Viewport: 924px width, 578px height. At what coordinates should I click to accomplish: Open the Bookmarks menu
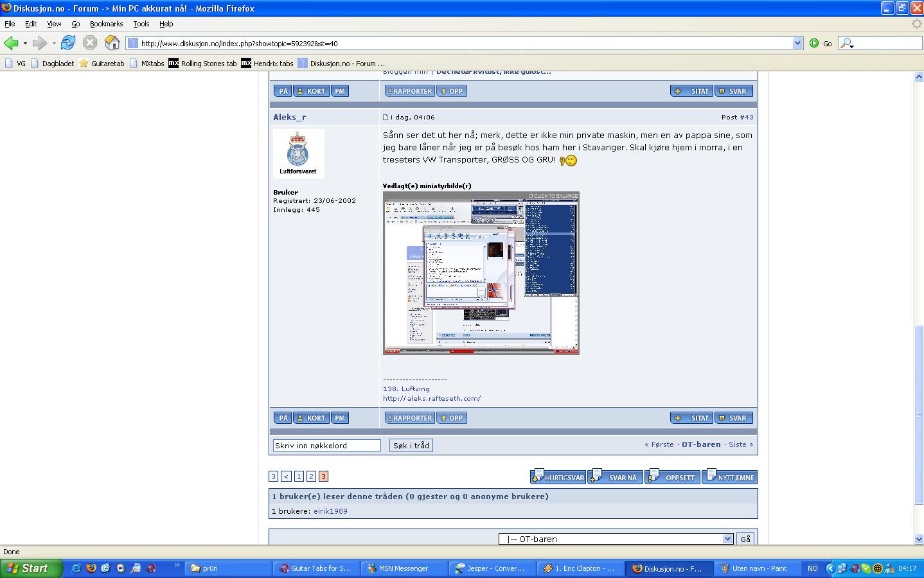tap(106, 24)
